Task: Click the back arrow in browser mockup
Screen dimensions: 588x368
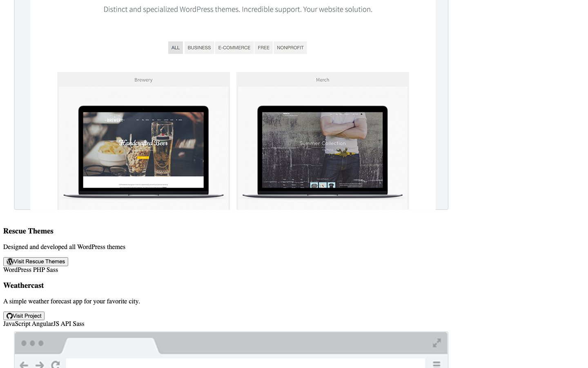Action: click(x=24, y=364)
